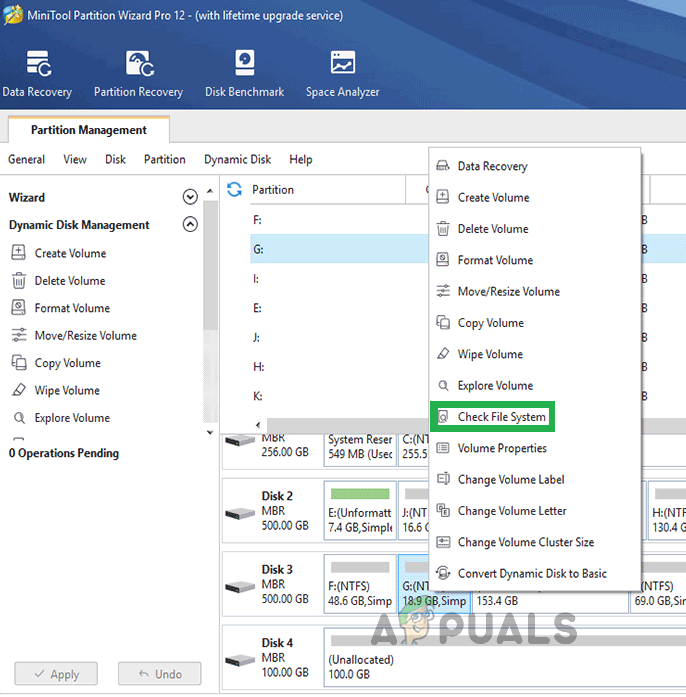
Task: Open the General menu
Action: 27,159
